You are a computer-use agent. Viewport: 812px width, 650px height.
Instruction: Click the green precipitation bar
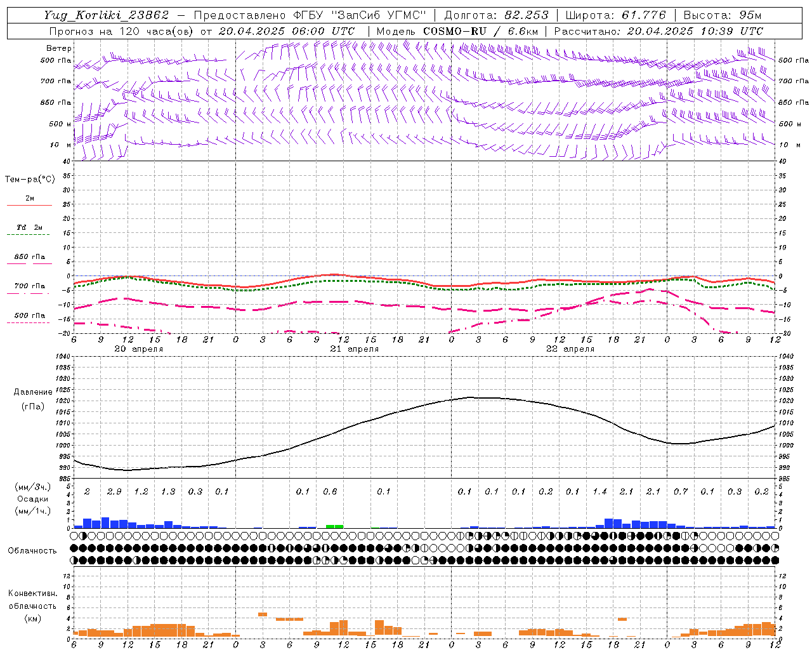[x=334, y=526]
